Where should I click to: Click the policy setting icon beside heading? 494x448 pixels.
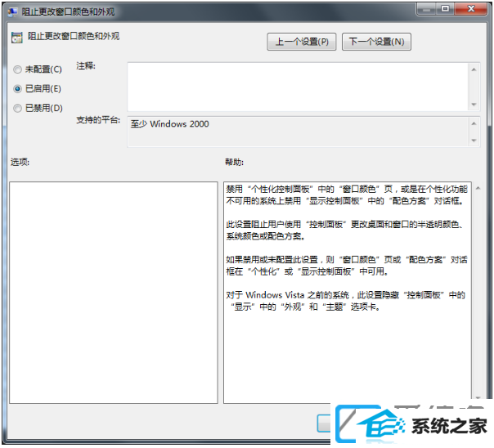[16, 38]
